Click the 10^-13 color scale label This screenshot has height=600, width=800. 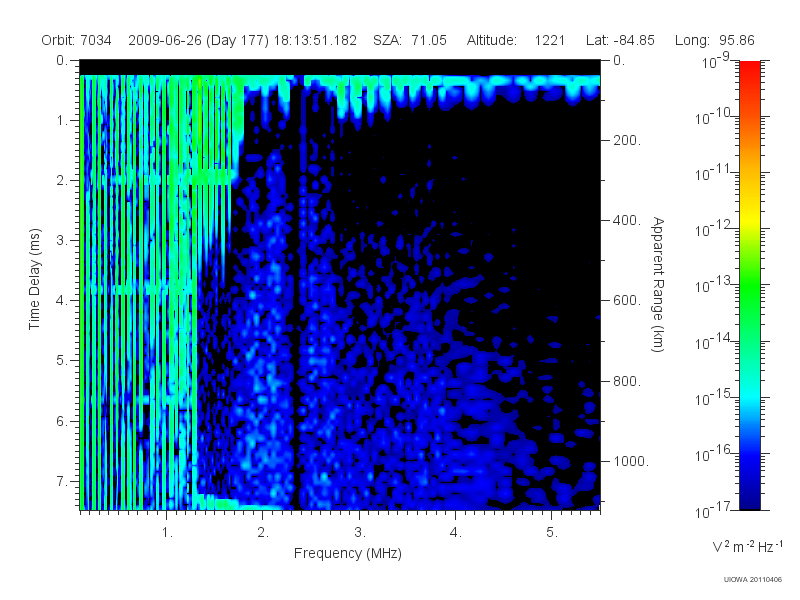click(714, 284)
